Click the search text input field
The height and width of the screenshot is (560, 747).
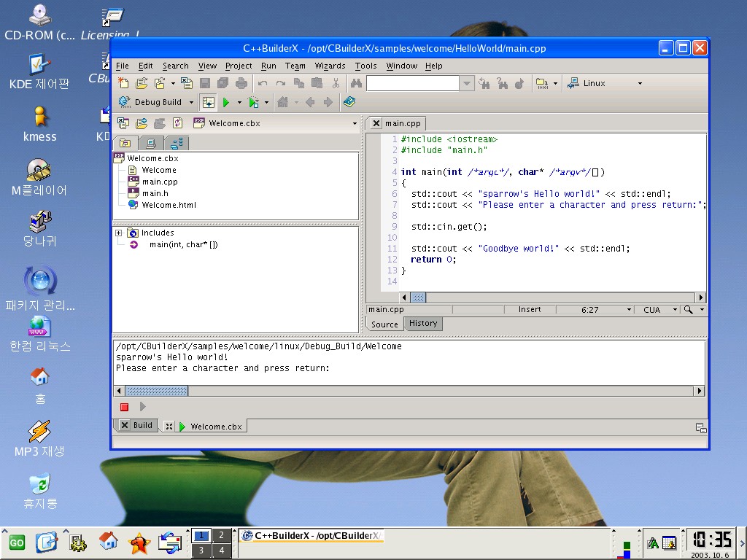point(413,84)
